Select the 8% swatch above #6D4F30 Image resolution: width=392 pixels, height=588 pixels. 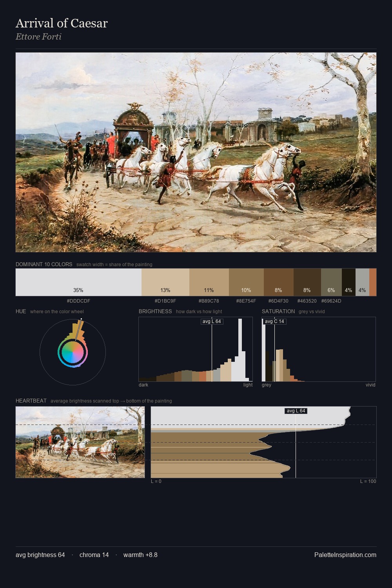[x=279, y=282]
